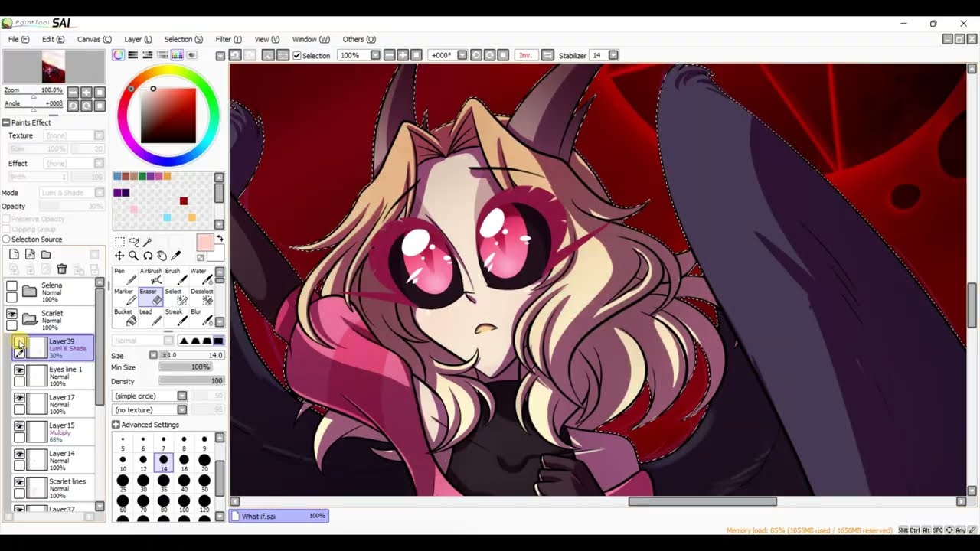The image size is (980, 551).
Task: Activate the color picker eyedropper tool
Action: [176, 256]
